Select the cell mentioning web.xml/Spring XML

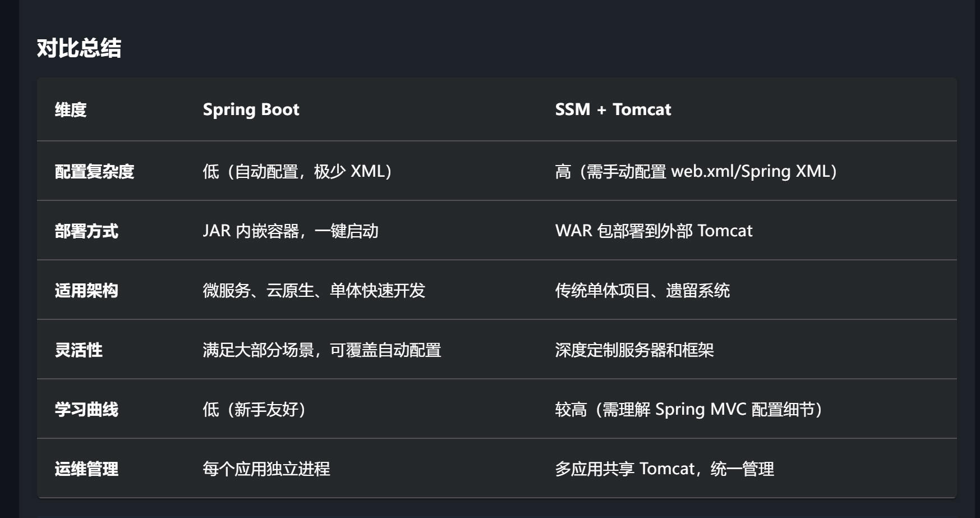(x=696, y=171)
